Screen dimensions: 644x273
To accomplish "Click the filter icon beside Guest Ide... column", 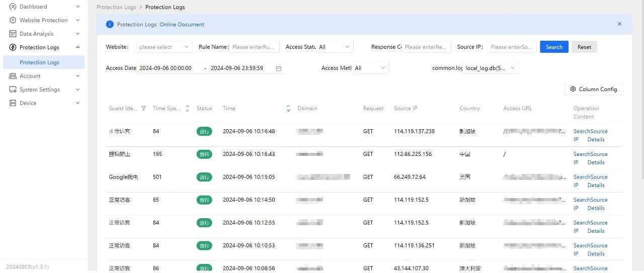I will (144, 109).
